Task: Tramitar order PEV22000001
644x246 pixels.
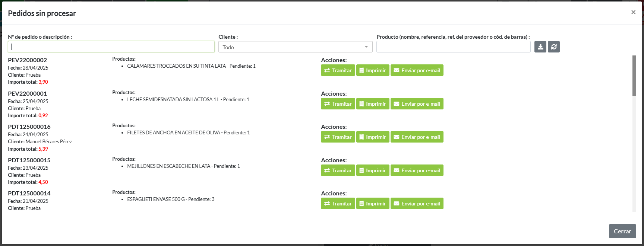Action: [x=338, y=104]
